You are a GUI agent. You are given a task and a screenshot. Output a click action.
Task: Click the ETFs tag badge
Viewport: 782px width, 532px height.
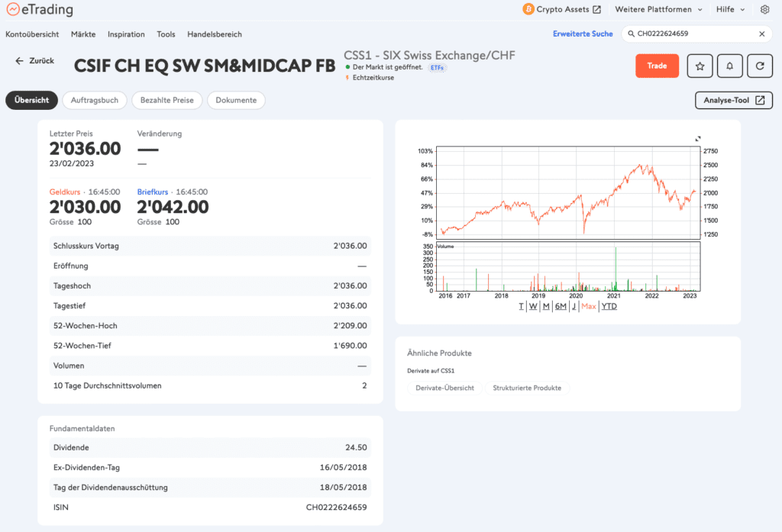click(x=437, y=68)
